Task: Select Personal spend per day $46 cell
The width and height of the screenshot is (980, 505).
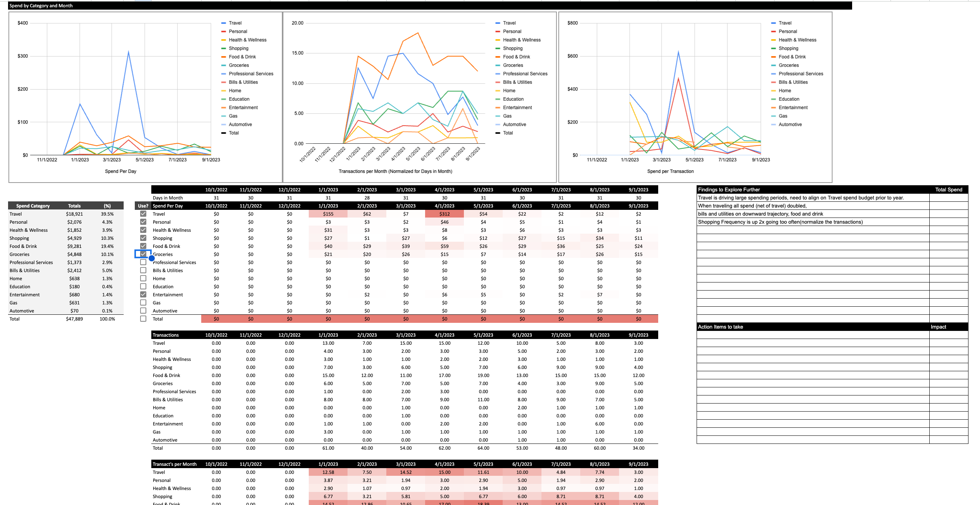Action: pyautogui.click(x=444, y=222)
